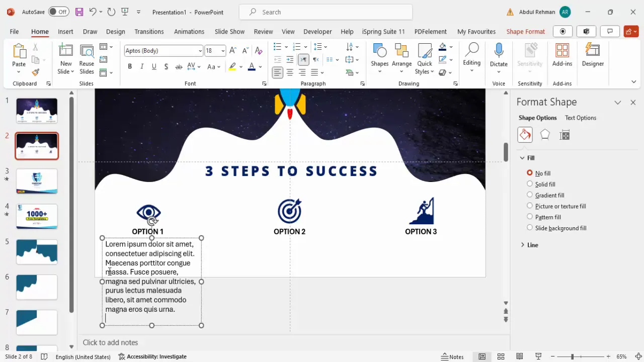Viewport: 644px width, 362px height.
Task: Click font color swatch button
Action: coord(252,66)
